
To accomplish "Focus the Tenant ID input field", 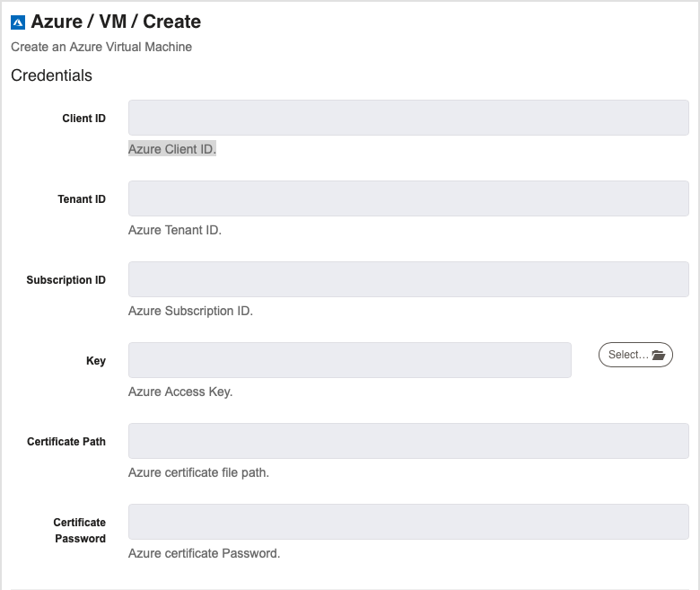I will click(x=408, y=198).
